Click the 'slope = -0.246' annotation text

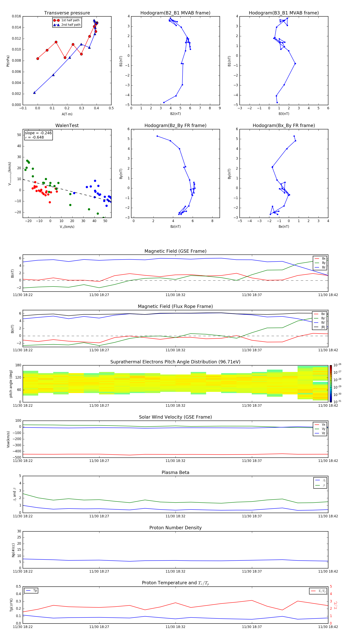tap(38, 133)
